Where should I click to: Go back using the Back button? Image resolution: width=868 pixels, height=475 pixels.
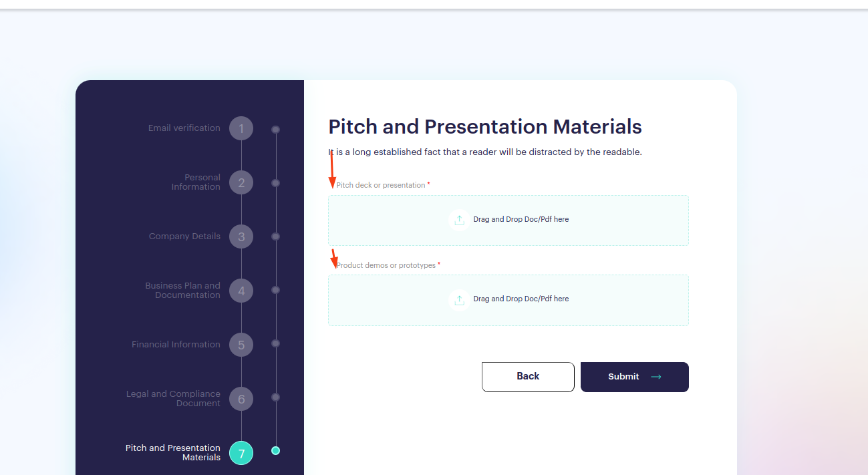(528, 377)
